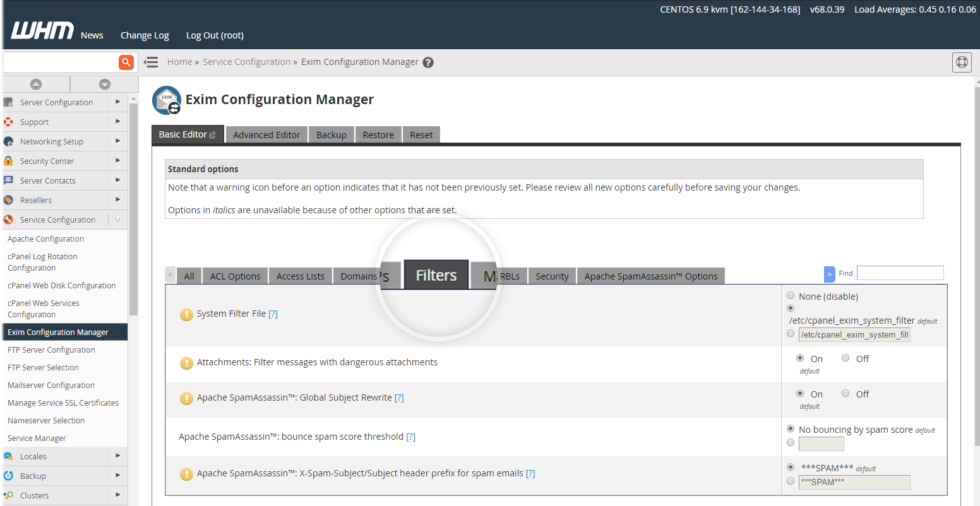Open Apache Configuration in sidebar

45,239
